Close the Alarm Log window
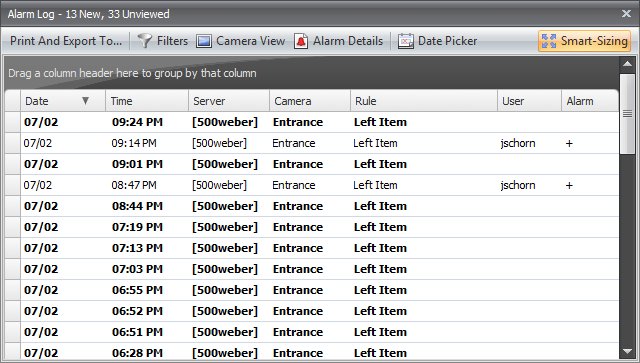 pos(626,13)
